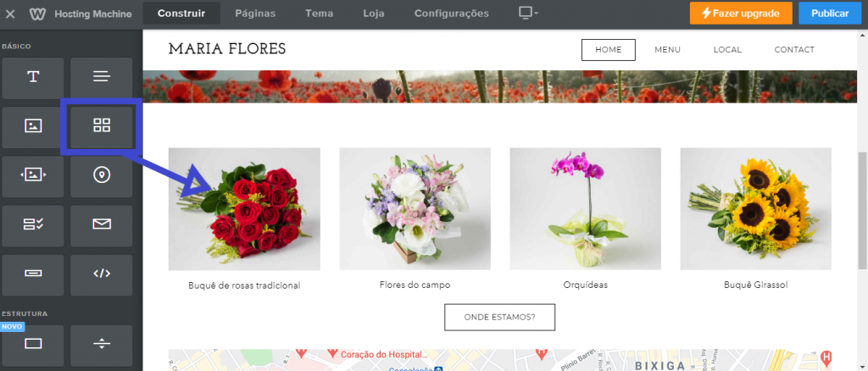Open the device preview dropdown
The height and width of the screenshot is (371, 868).
pyautogui.click(x=528, y=14)
